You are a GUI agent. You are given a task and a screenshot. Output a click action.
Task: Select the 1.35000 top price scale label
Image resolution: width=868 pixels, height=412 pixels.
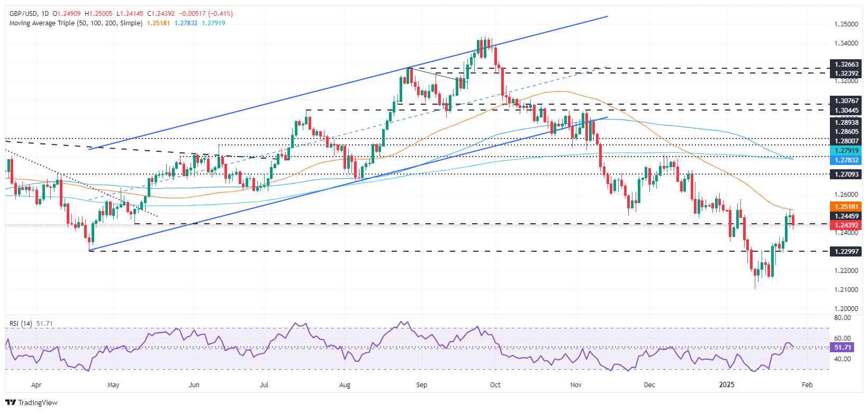point(846,24)
